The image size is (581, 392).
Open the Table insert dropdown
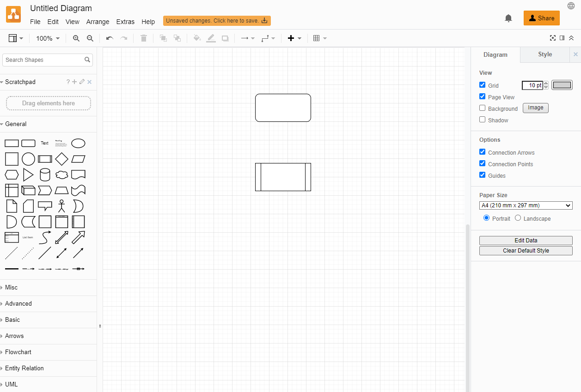(320, 38)
